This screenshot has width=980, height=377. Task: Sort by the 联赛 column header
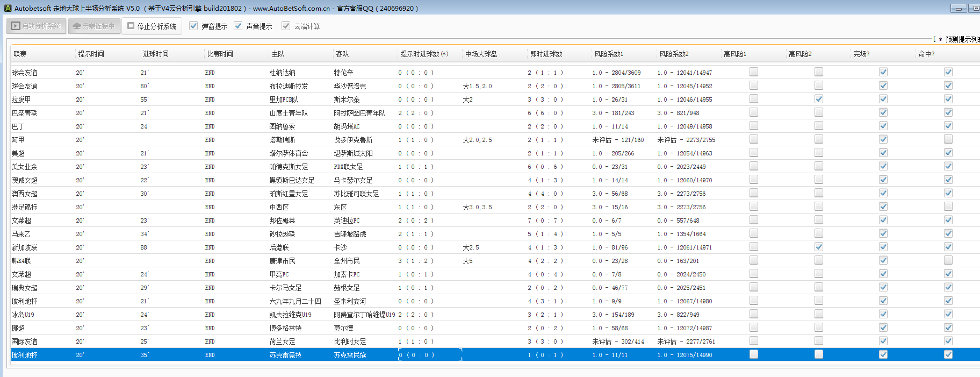click(20, 54)
